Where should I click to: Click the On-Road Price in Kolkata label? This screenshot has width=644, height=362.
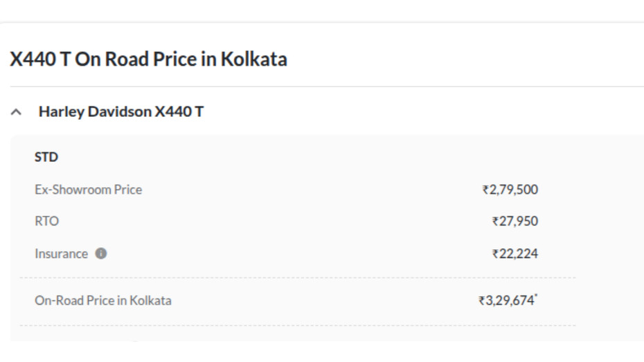click(x=102, y=300)
